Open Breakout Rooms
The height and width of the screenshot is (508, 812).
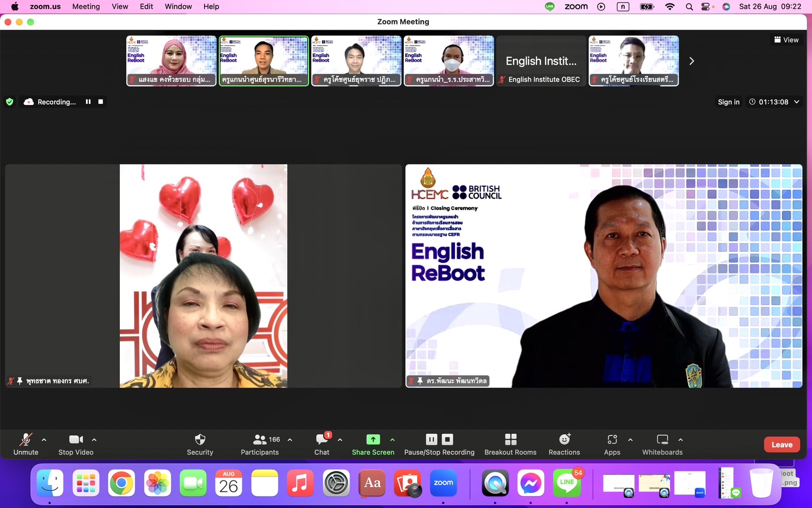click(x=510, y=444)
